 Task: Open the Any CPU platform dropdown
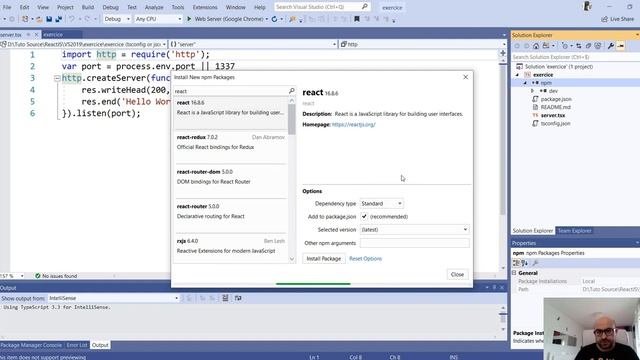click(158, 19)
